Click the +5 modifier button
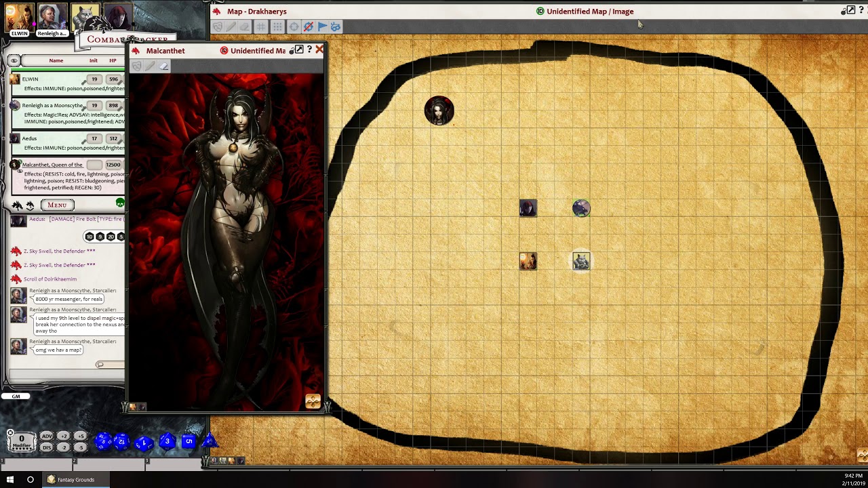 pos(81,436)
